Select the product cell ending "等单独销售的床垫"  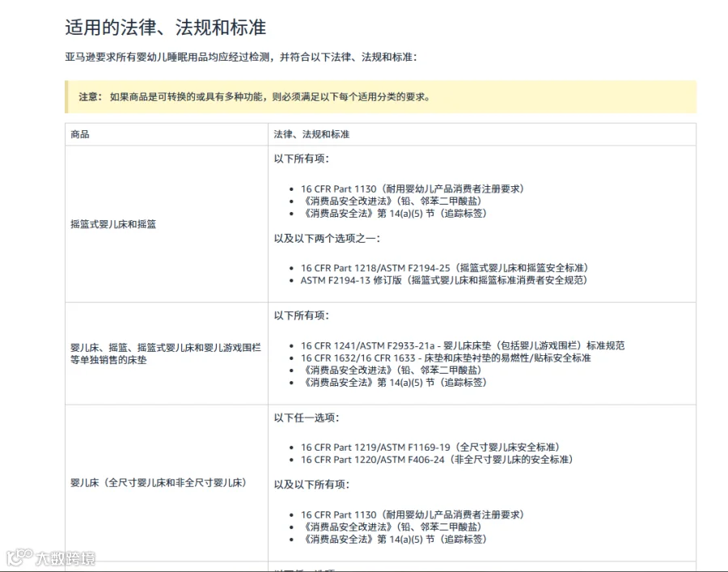click(x=166, y=354)
